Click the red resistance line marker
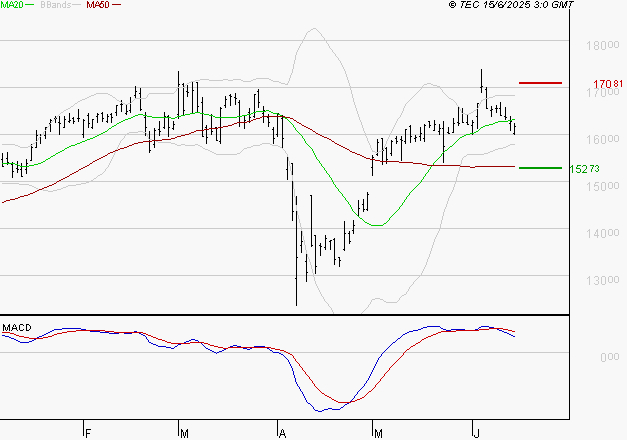This screenshot has width=627, height=440. [x=540, y=83]
